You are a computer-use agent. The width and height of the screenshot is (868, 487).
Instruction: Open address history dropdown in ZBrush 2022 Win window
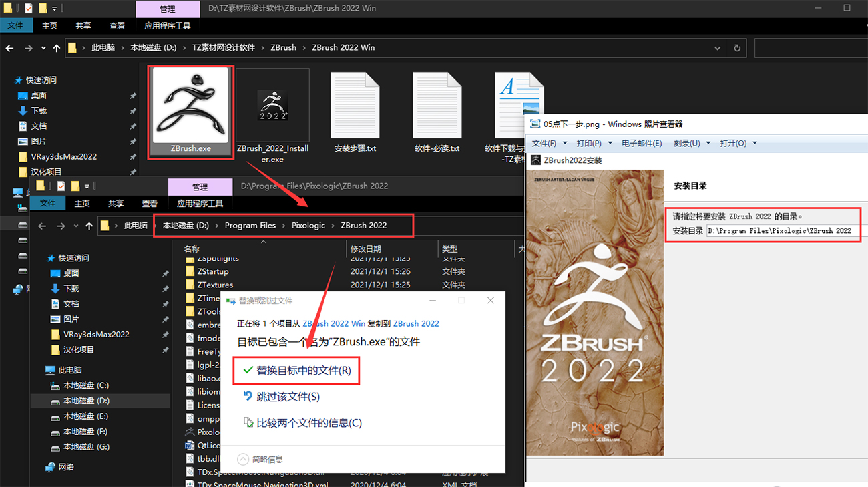tap(718, 48)
